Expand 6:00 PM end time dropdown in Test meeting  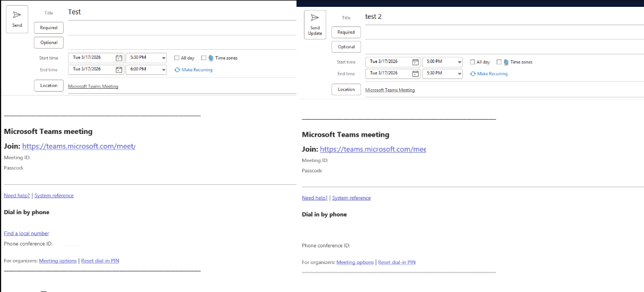(164, 70)
